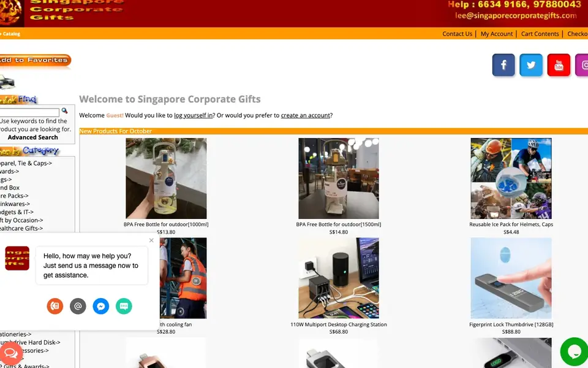Open the Fingerprint Lock Thumbdrive image
Screen dimensions: 588x368
(511, 278)
